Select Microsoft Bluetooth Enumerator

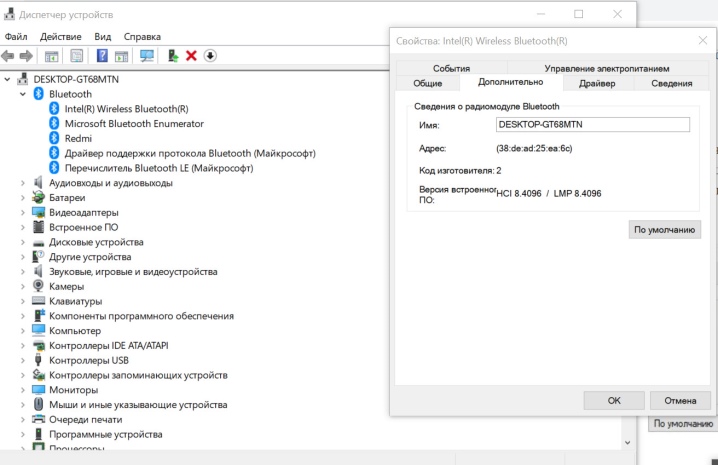[x=134, y=124]
